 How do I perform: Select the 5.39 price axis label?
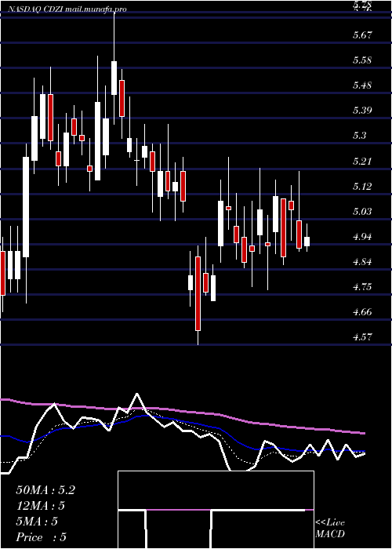tap(362, 111)
